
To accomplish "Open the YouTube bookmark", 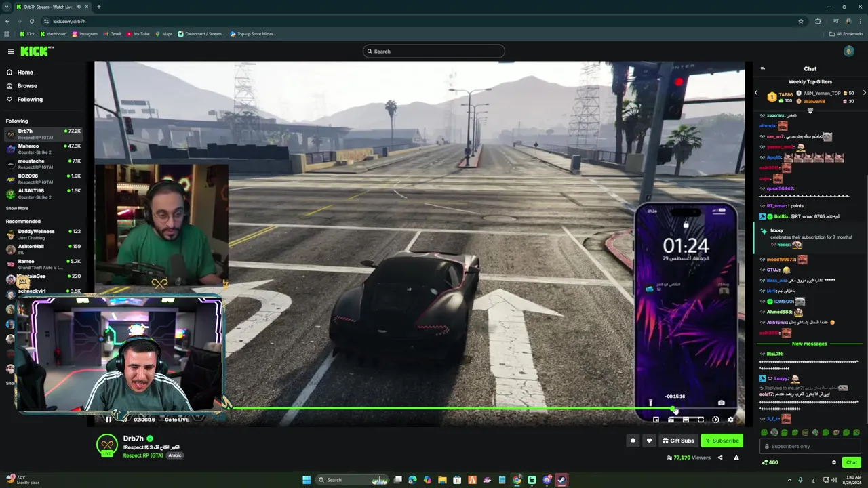I will click(138, 34).
